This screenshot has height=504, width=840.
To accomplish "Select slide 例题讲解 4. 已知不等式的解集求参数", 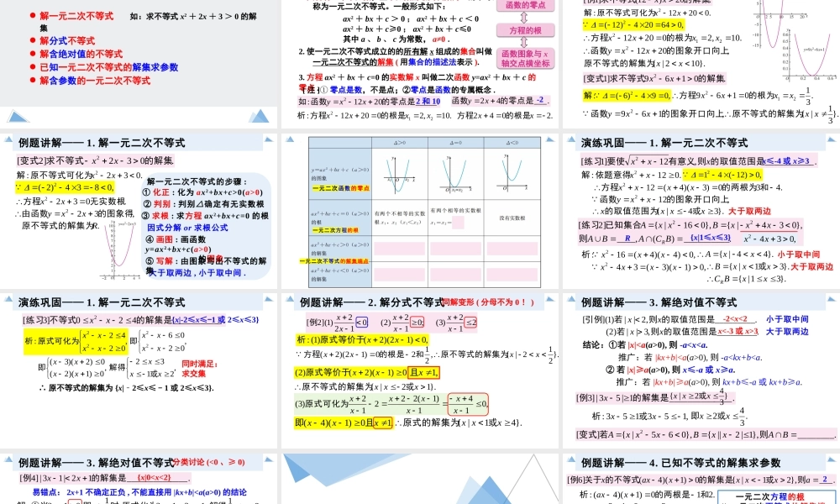I will [x=701, y=478].
